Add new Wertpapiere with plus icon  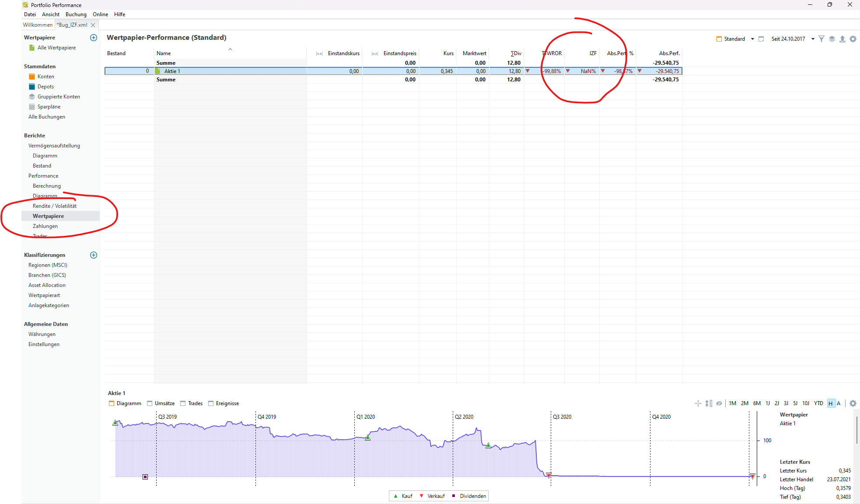(94, 38)
